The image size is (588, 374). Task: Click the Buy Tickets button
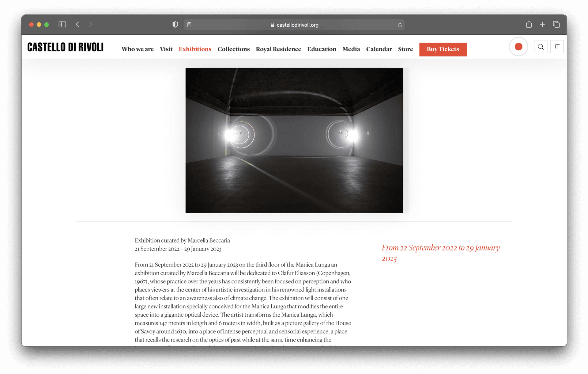pyautogui.click(x=443, y=49)
